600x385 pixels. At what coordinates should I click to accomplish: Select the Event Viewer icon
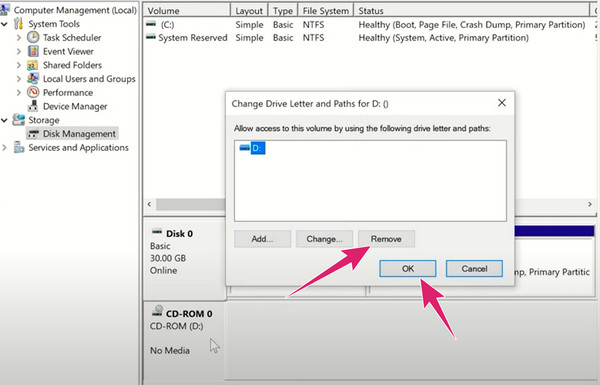tap(33, 51)
